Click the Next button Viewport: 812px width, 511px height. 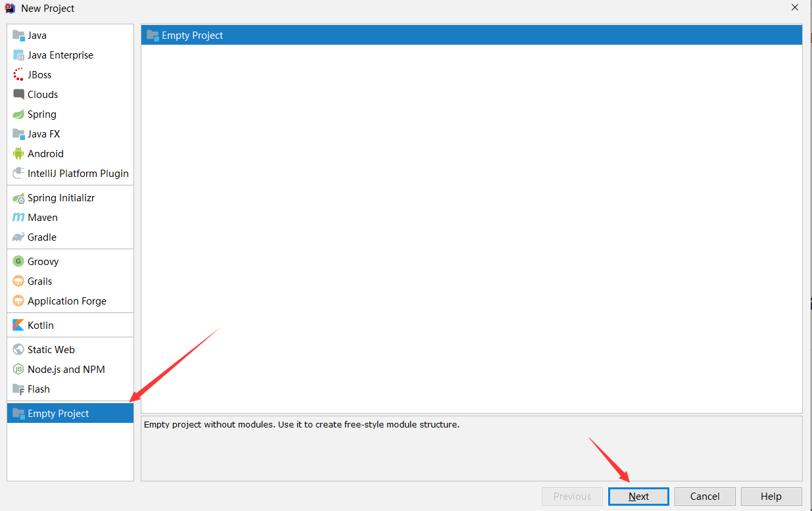pyautogui.click(x=638, y=497)
